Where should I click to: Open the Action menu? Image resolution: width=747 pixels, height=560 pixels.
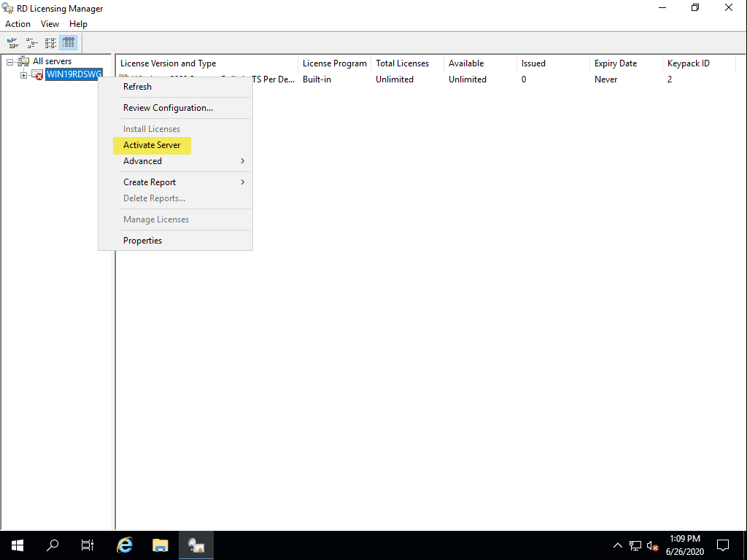tap(18, 23)
